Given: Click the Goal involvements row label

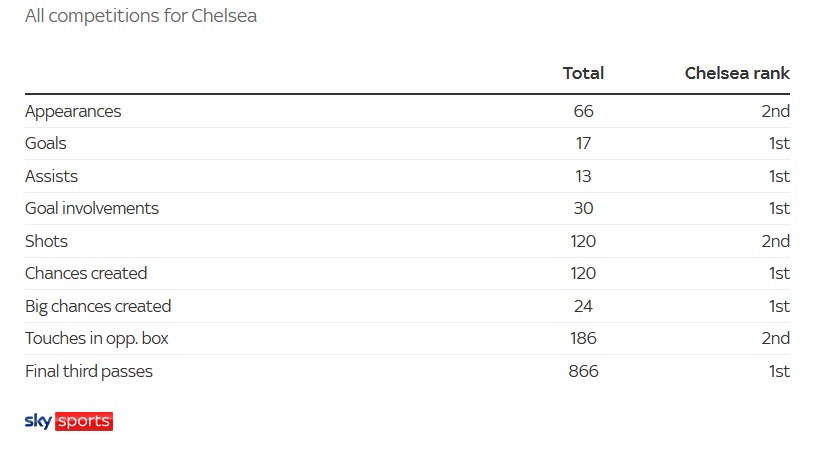Looking at the screenshot, I should coord(92,209).
